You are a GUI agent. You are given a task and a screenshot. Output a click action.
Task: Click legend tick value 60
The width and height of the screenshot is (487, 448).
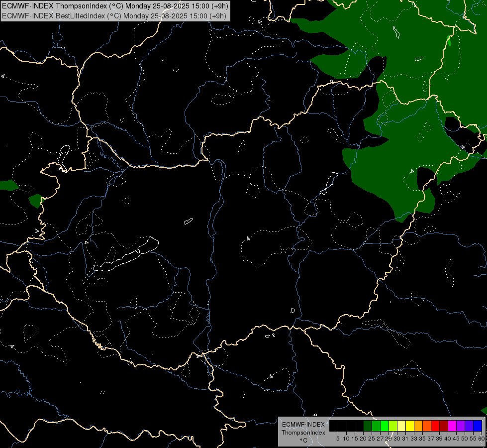(482, 439)
